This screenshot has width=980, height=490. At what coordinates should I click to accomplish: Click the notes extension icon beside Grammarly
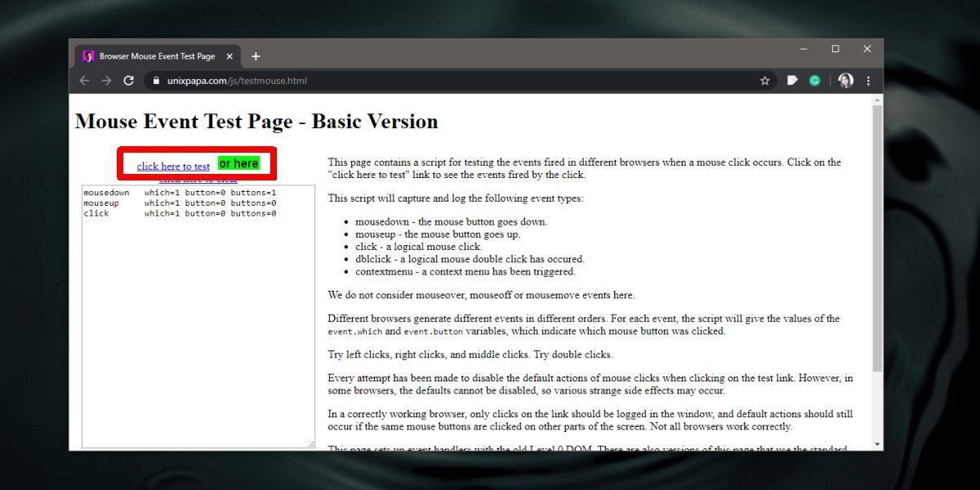[791, 80]
